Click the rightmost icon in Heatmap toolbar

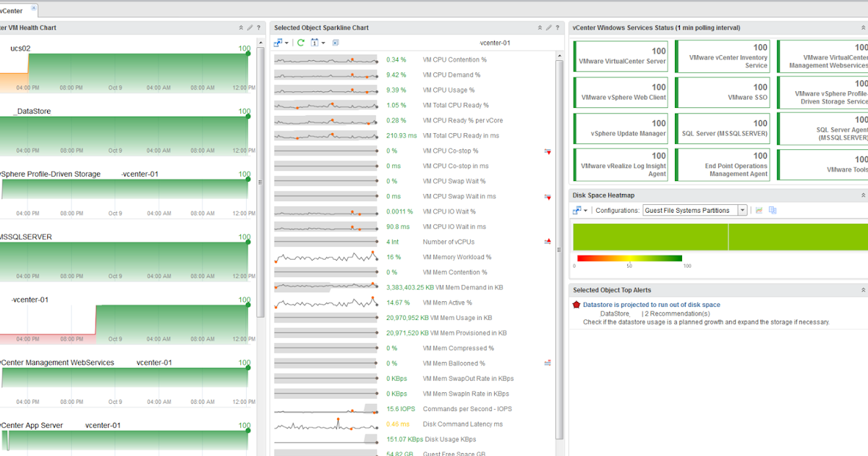point(773,210)
